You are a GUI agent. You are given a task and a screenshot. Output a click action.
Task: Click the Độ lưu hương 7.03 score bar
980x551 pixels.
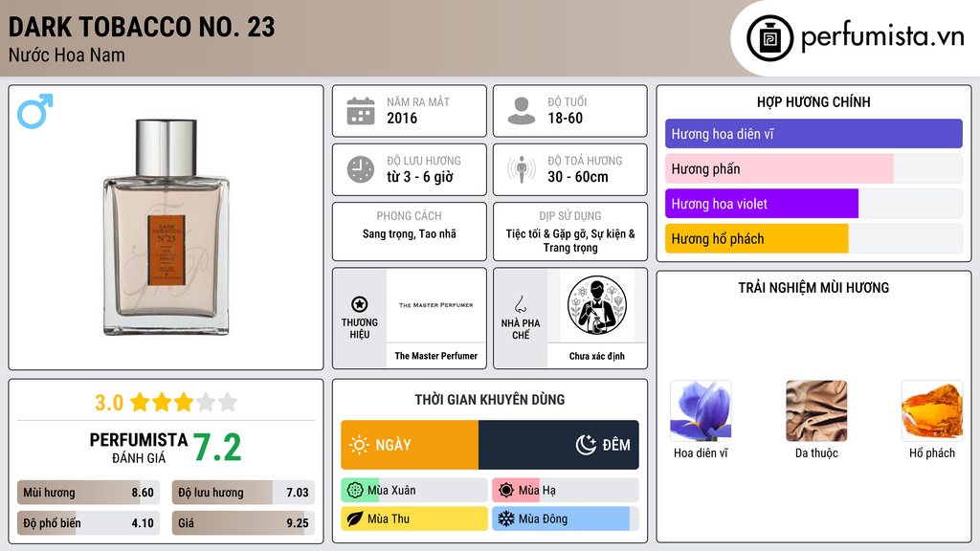(243, 493)
